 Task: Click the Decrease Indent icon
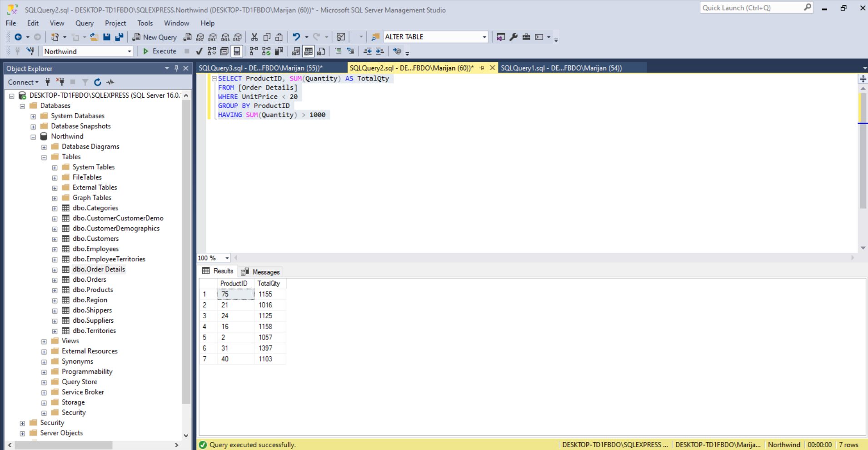368,51
